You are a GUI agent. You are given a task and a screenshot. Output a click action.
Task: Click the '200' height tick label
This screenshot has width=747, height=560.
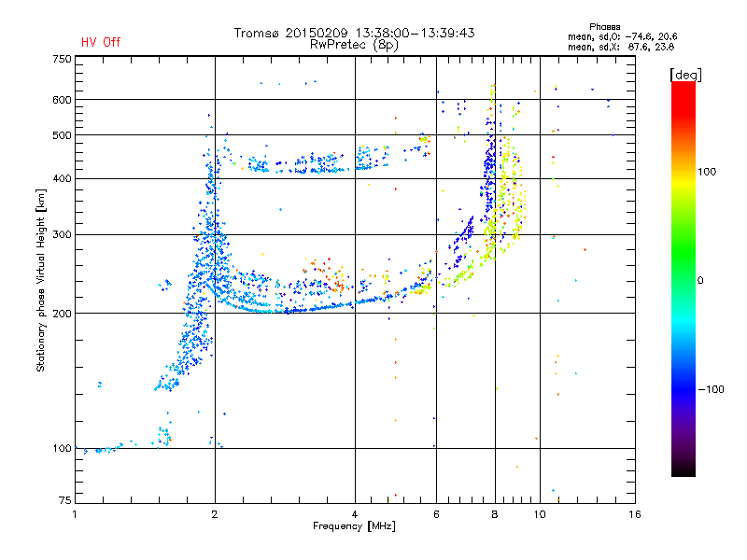tap(62, 314)
